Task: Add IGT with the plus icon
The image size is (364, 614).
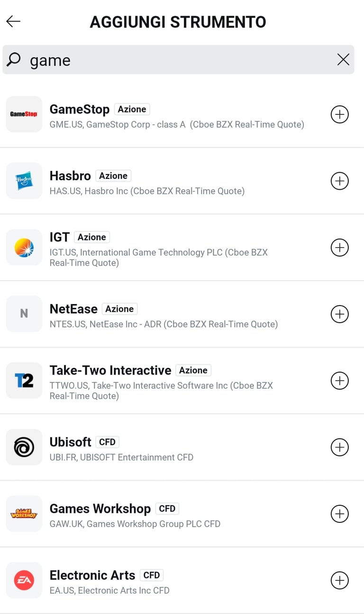Action: pyautogui.click(x=339, y=247)
